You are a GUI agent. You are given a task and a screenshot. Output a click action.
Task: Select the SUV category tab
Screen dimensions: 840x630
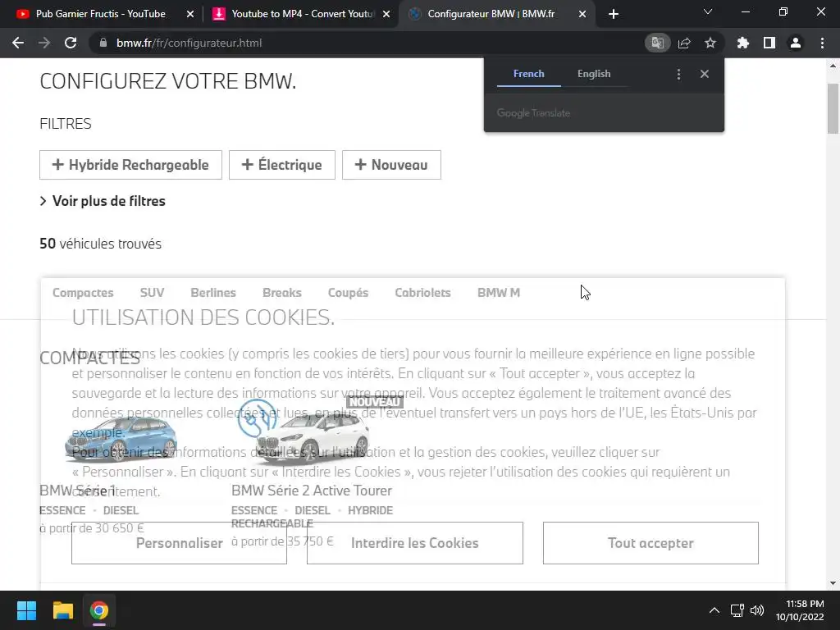[x=152, y=293]
